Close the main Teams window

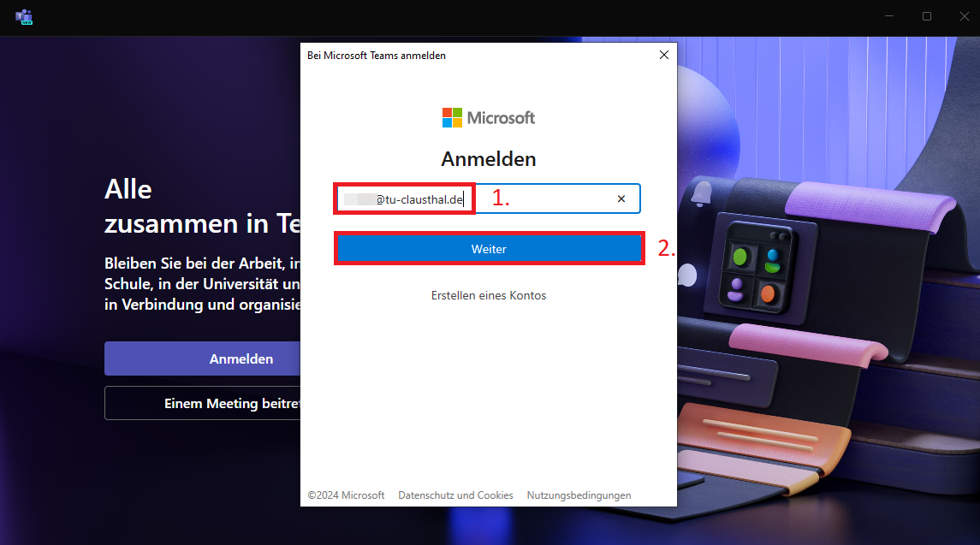pos(964,17)
